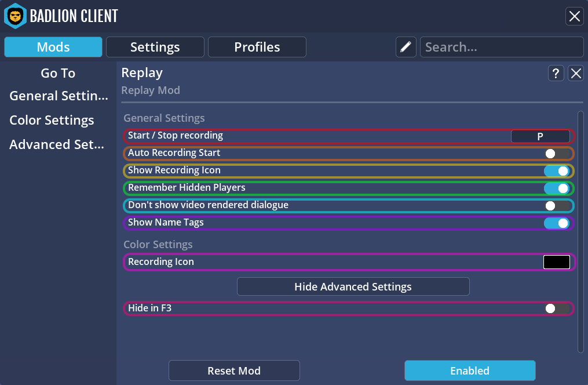Enable Auto Recording Start toggle
Viewport: 588px width, 385px height.
point(557,154)
